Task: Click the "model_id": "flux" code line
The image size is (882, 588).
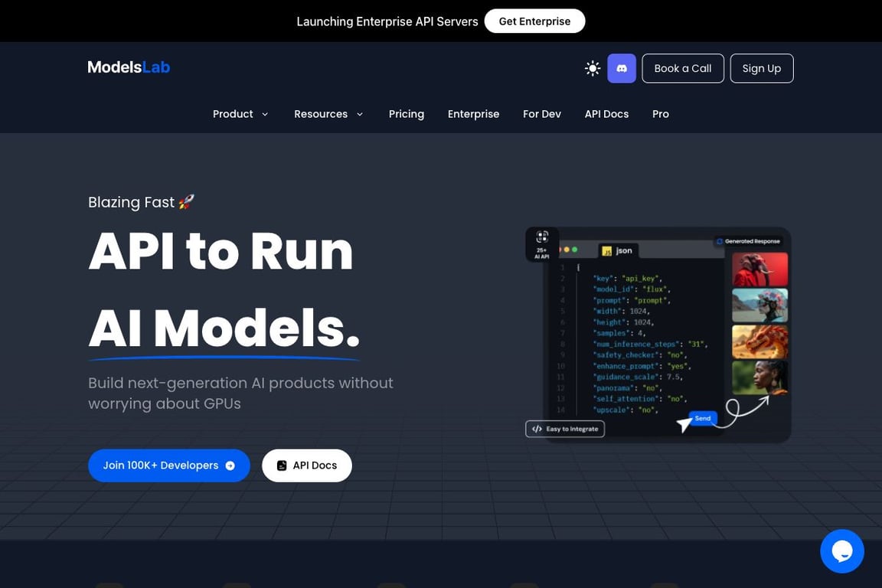Action: [632, 289]
